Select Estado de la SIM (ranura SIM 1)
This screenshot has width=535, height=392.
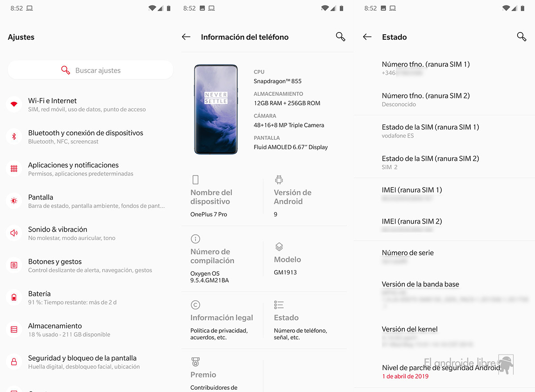[x=444, y=131]
